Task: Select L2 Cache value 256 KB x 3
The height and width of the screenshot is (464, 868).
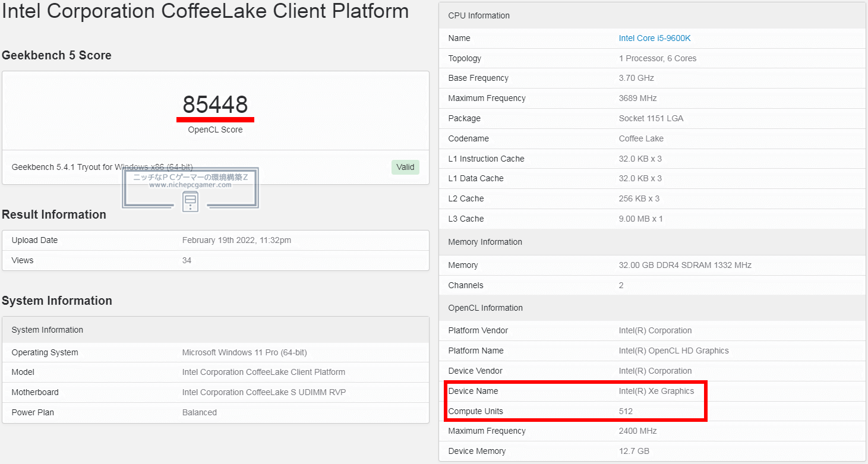Action: 639,198
